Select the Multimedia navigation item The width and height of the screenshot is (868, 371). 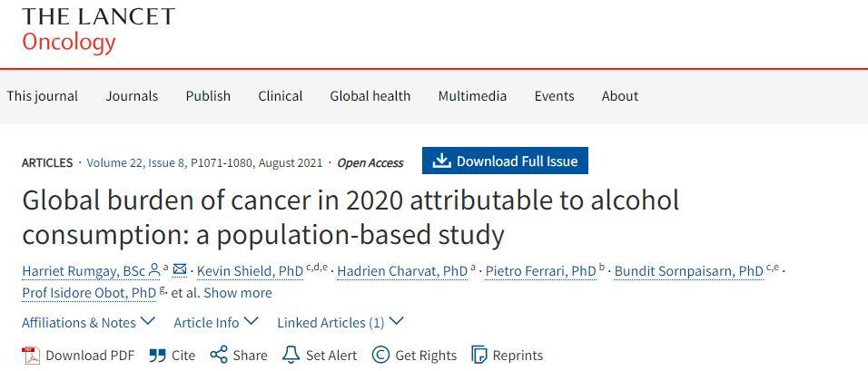(472, 96)
